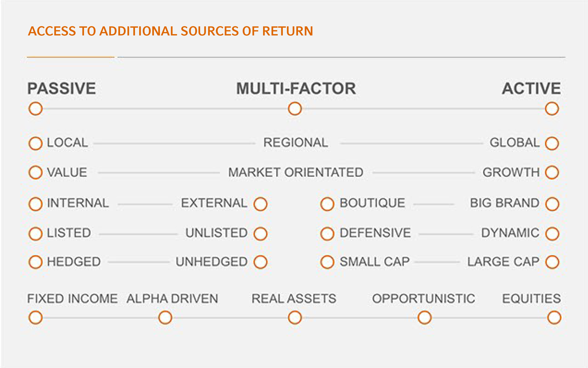Choose the GROWTH circle option
The width and height of the screenshot is (588, 368).
pyautogui.click(x=552, y=173)
